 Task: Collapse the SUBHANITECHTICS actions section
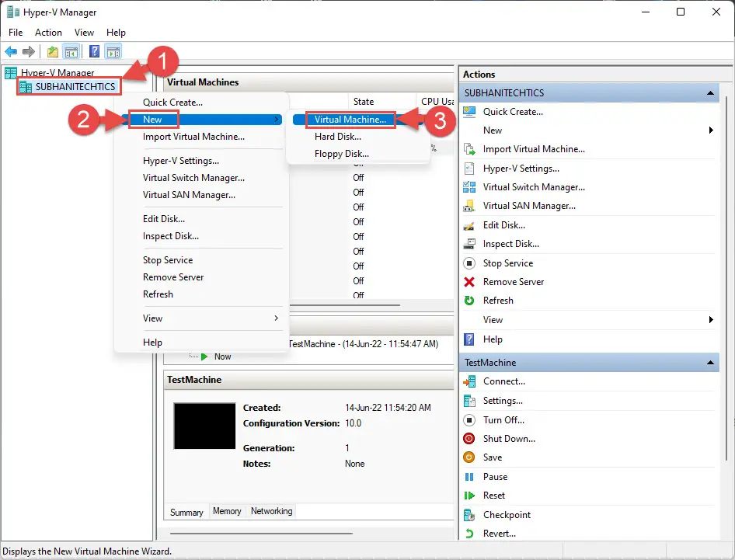point(711,92)
